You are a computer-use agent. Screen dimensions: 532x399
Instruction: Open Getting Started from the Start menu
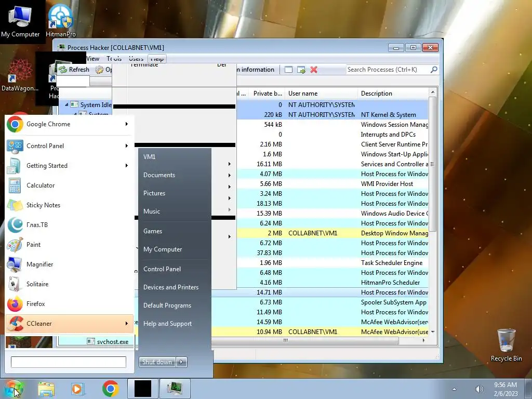tap(68, 166)
